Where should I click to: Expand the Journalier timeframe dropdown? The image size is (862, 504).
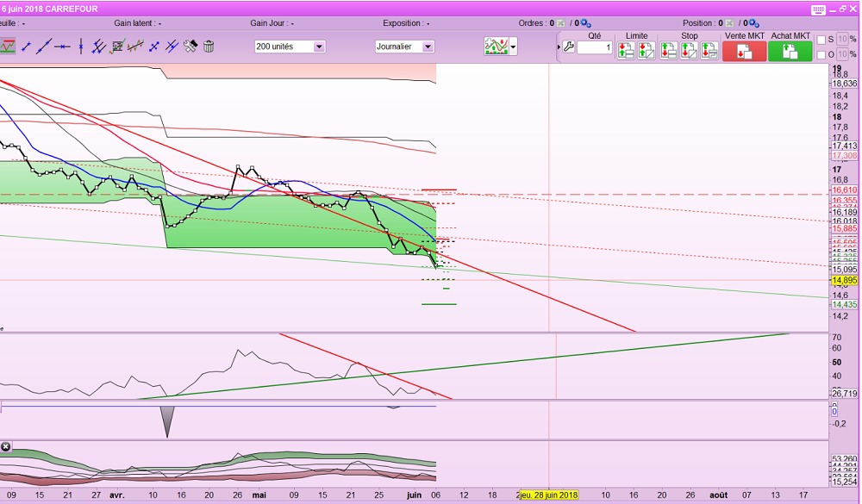428,47
